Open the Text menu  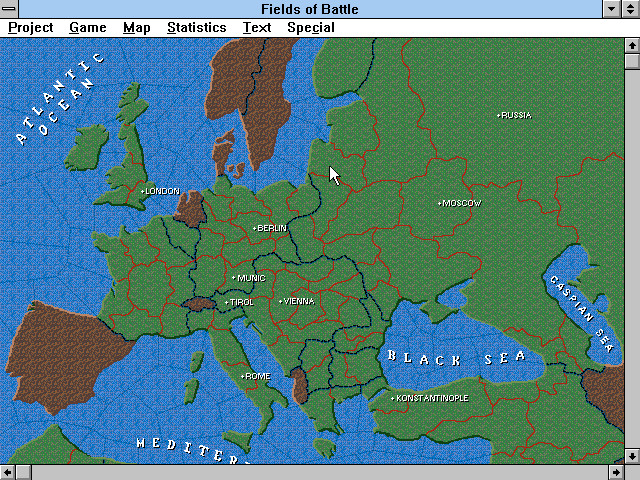(x=257, y=28)
